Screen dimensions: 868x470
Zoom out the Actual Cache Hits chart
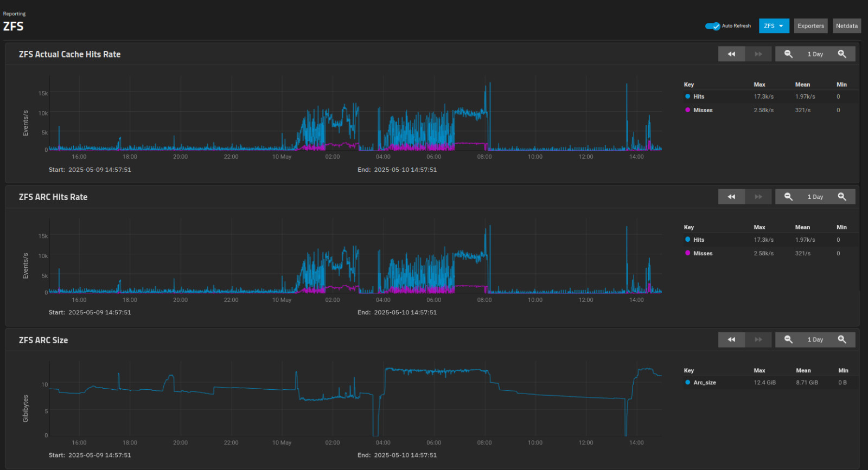pyautogui.click(x=788, y=54)
